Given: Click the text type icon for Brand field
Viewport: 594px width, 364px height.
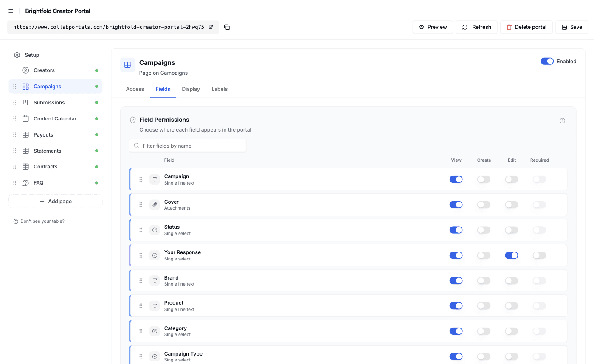Looking at the screenshot, I should point(155,280).
